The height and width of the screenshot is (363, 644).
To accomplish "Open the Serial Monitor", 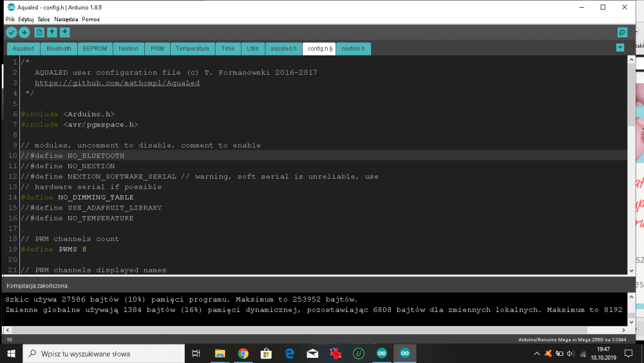I will click(621, 32).
